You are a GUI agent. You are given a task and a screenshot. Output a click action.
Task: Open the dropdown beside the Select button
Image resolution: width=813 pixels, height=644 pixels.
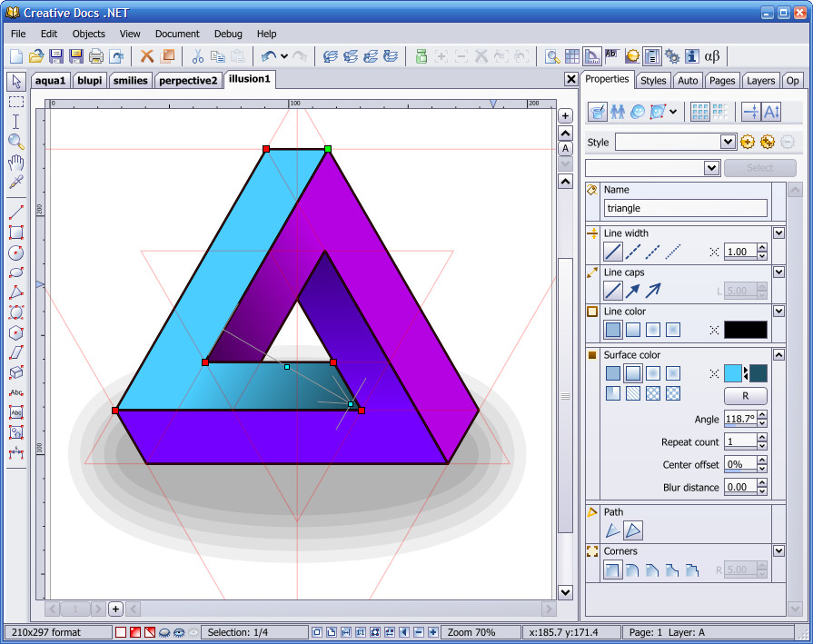click(711, 167)
